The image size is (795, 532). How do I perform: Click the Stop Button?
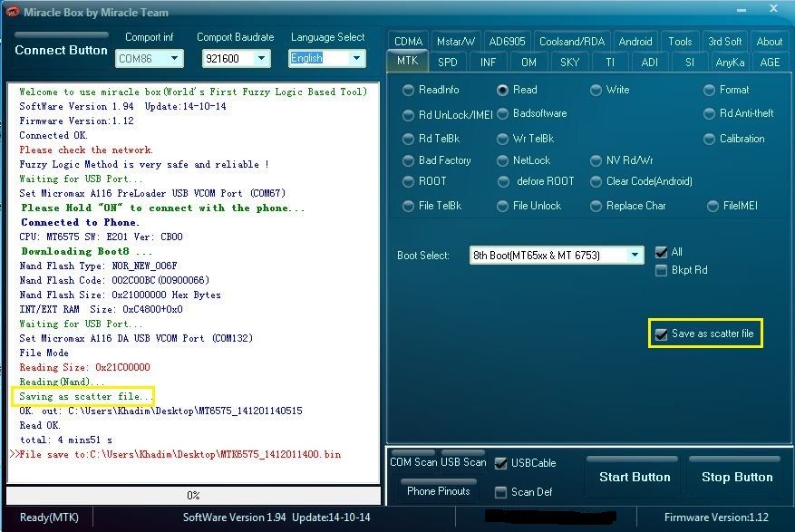[x=737, y=477]
